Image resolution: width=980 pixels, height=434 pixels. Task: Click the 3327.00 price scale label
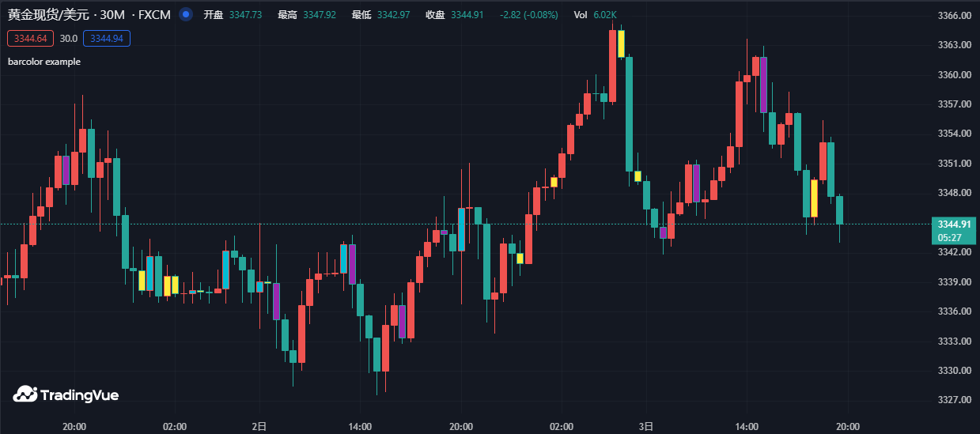pos(953,400)
